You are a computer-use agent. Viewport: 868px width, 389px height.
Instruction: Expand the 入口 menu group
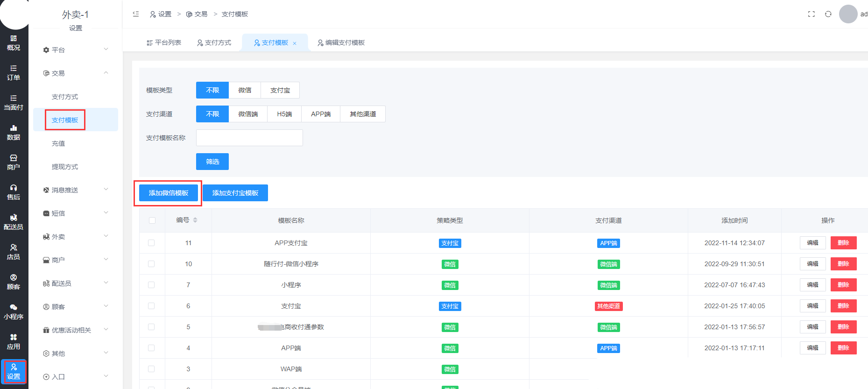[x=76, y=376]
